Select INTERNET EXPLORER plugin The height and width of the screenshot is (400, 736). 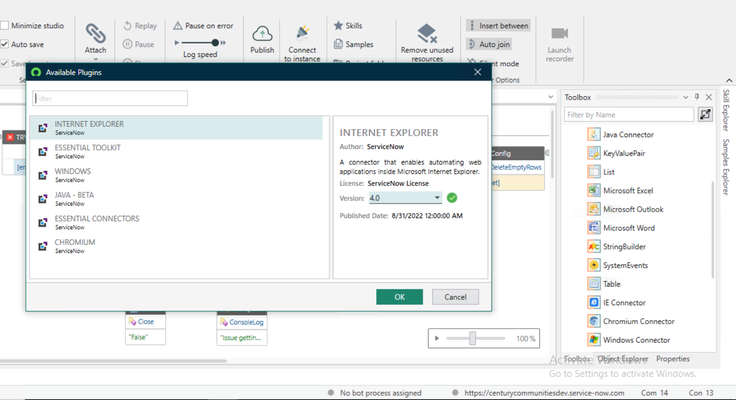click(x=176, y=128)
